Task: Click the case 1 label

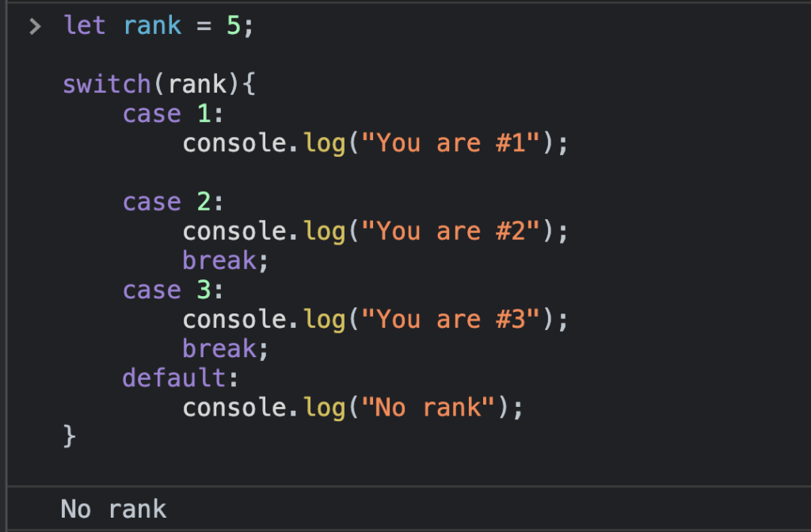Action: point(162,113)
